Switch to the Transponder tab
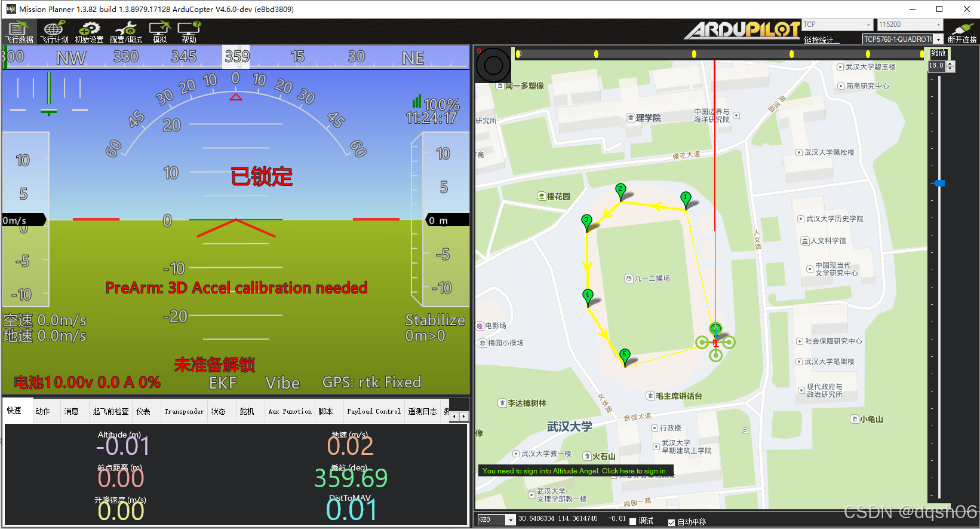This screenshot has height=529, width=980. pos(184,411)
